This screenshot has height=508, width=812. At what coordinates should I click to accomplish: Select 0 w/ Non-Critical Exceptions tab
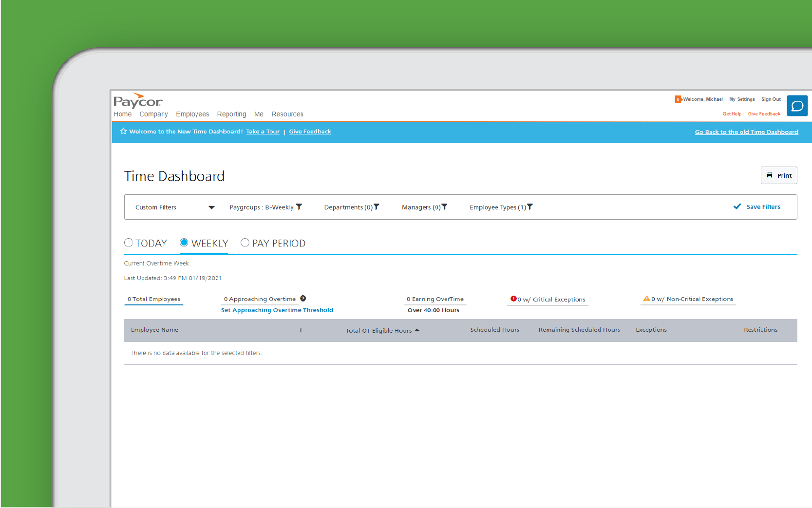tap(688, 299)
